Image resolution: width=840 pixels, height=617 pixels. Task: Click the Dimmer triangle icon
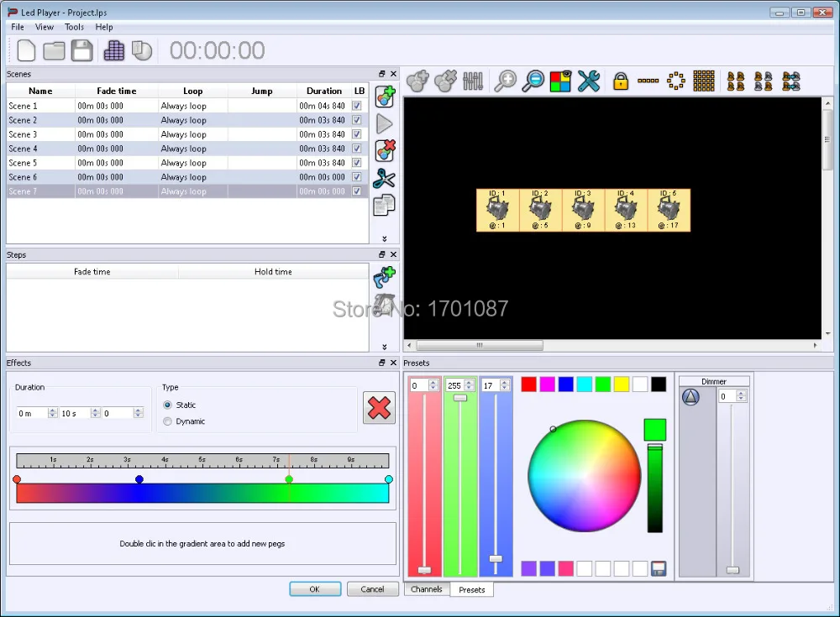pyautogui.click(x=690, y=397)
